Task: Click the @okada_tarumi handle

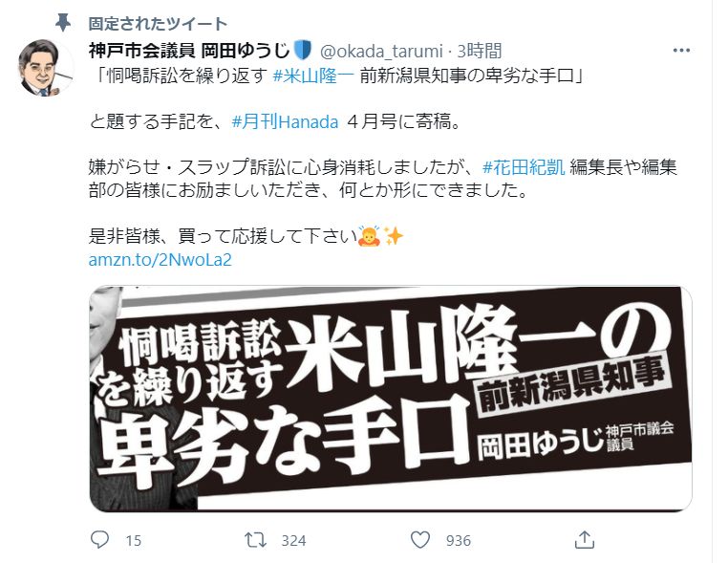Action: point(381,51)
